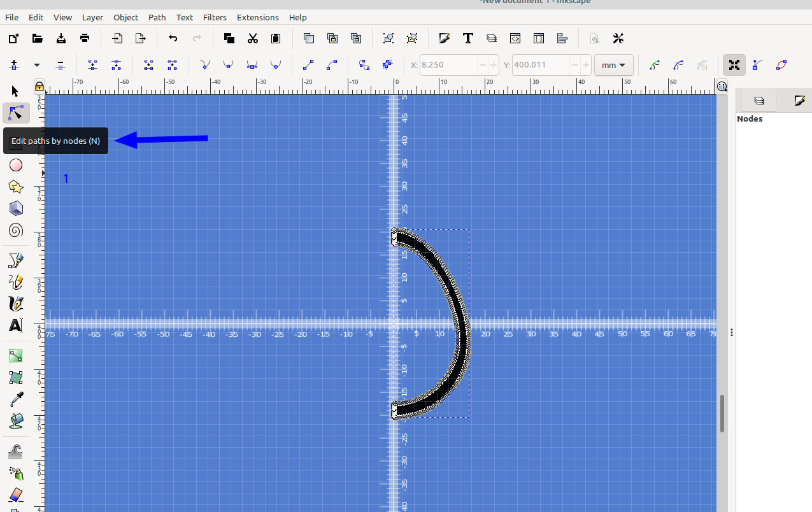The image size is (812, 512).
Task: Select the Spiral tool
Action: pyautogui.click(x=16, y=230)
